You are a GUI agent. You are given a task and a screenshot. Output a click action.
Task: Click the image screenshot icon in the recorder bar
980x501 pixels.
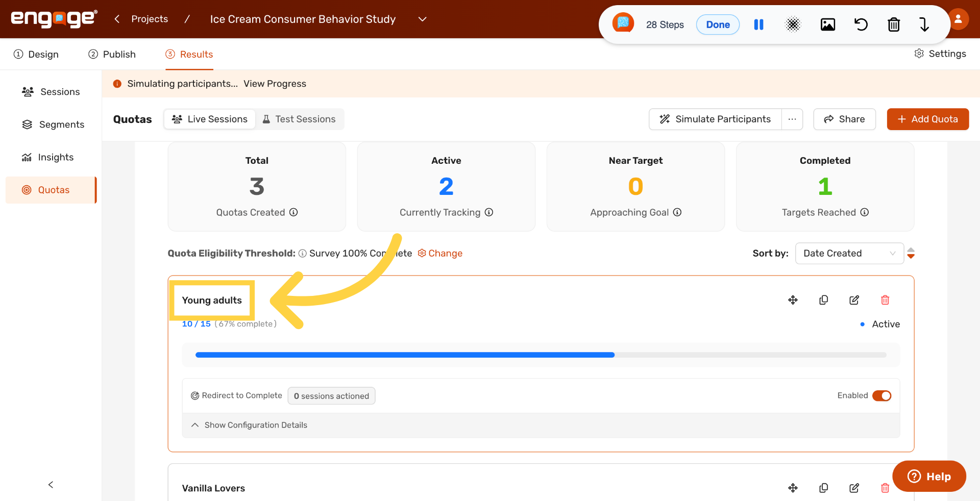click(827, 24)
